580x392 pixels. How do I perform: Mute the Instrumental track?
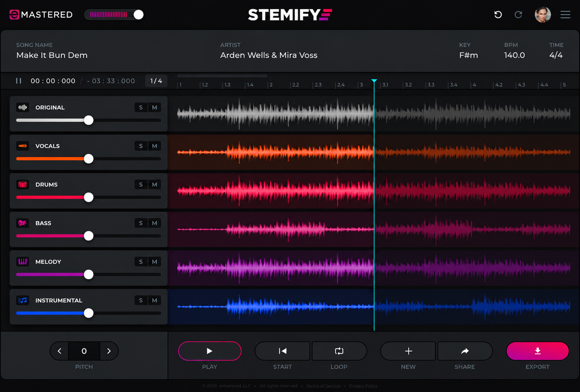coord(154,300)
